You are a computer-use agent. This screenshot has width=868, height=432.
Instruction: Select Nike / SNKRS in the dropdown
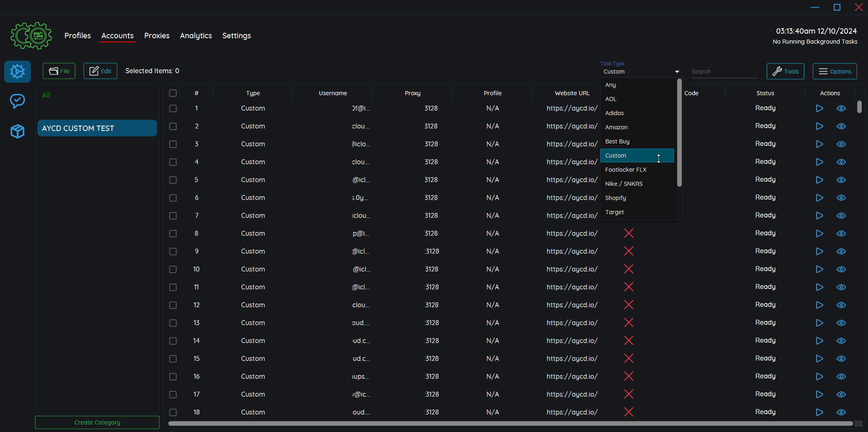[x=624, y=184]
